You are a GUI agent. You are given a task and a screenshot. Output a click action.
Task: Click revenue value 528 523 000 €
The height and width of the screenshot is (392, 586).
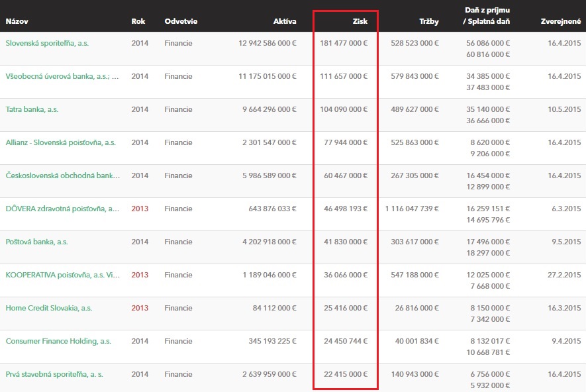(x=415, y=43)
